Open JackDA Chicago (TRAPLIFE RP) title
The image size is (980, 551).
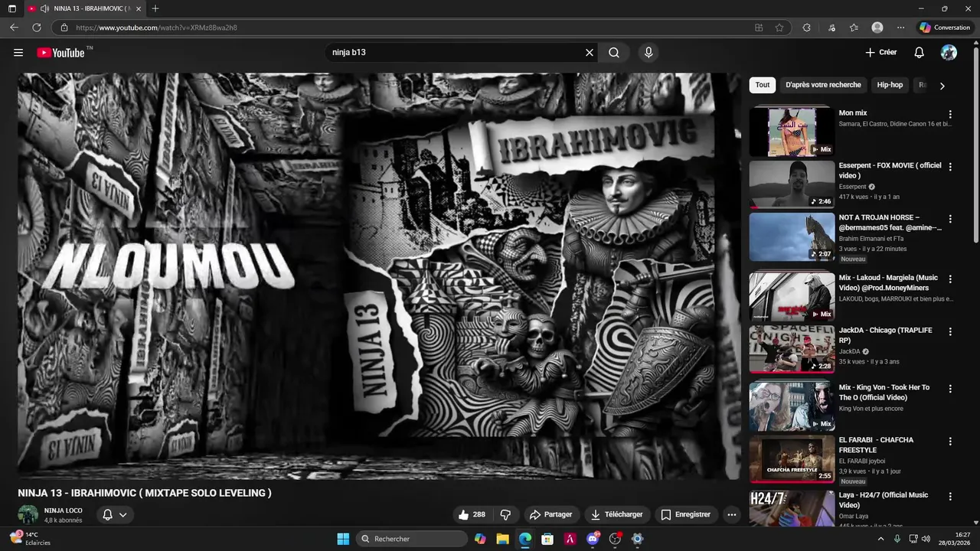886,335
